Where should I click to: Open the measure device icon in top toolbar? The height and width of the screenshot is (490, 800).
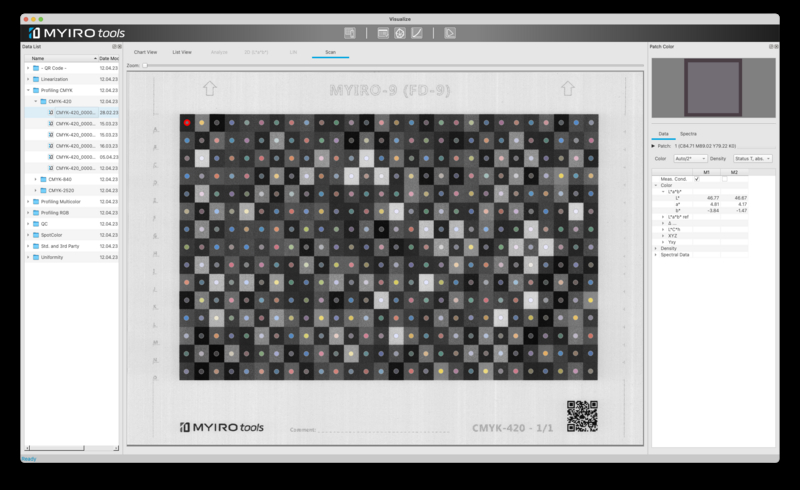coord(349,33)
